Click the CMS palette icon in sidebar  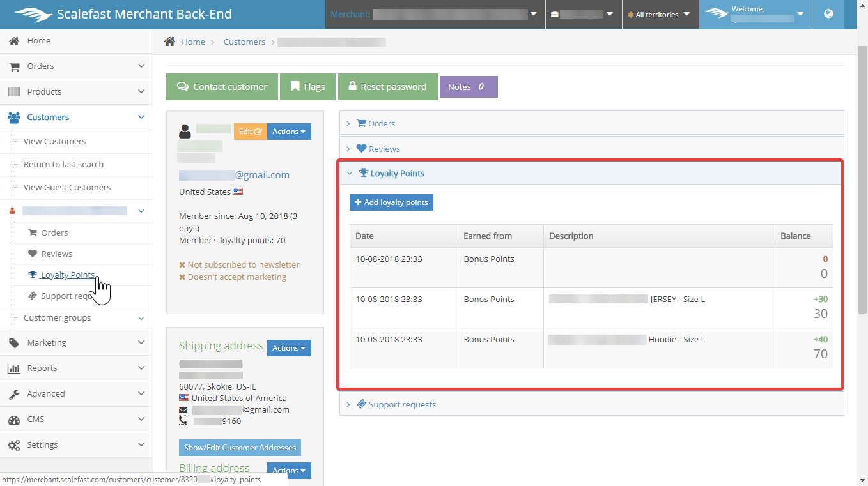tap(14, 420)
